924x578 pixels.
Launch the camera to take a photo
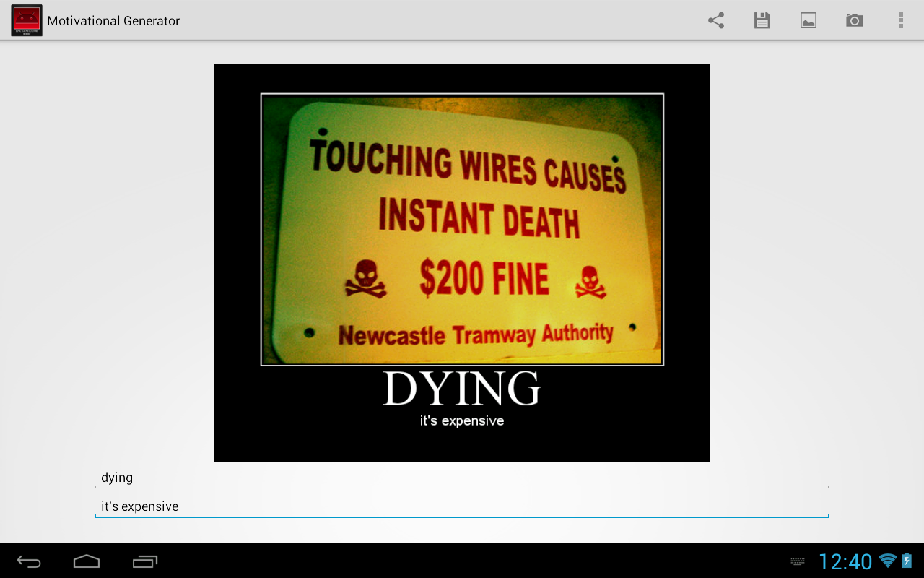coord(855,20)
